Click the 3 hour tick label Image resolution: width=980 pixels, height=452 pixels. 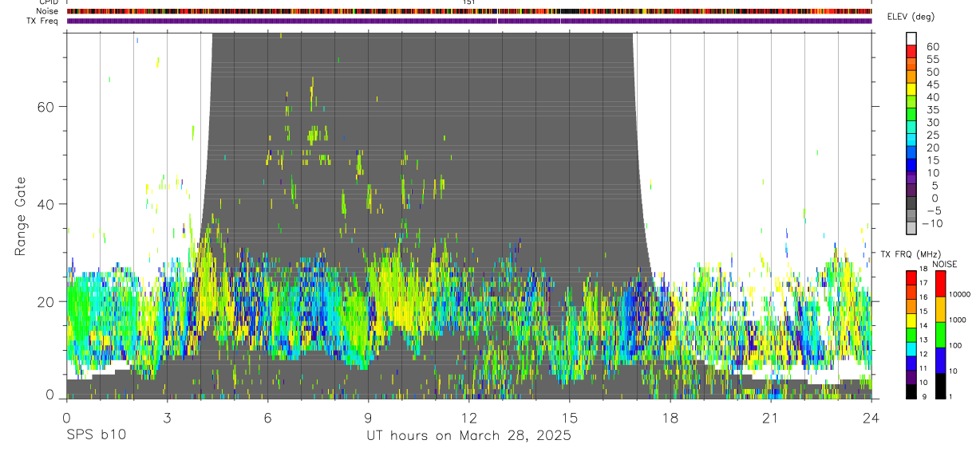point(167,419)
